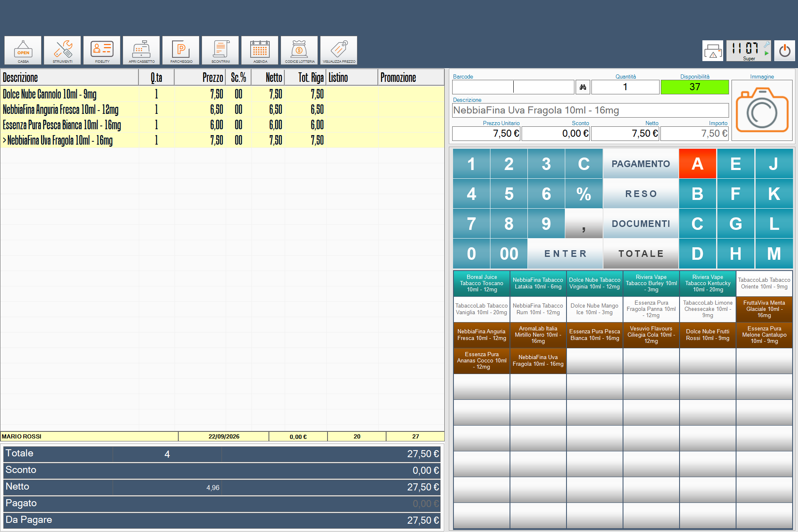The width and height of the screenshot is (798, 532).
Task: Select row Dolce Nube Cannolo 10ml - 9mg
Action: (222, 94)
